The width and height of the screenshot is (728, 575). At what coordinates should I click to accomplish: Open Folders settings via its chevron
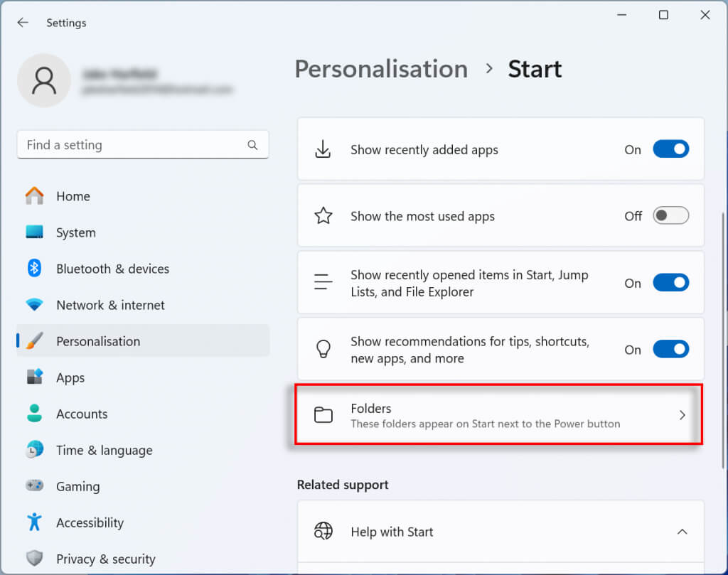[682, 415]
